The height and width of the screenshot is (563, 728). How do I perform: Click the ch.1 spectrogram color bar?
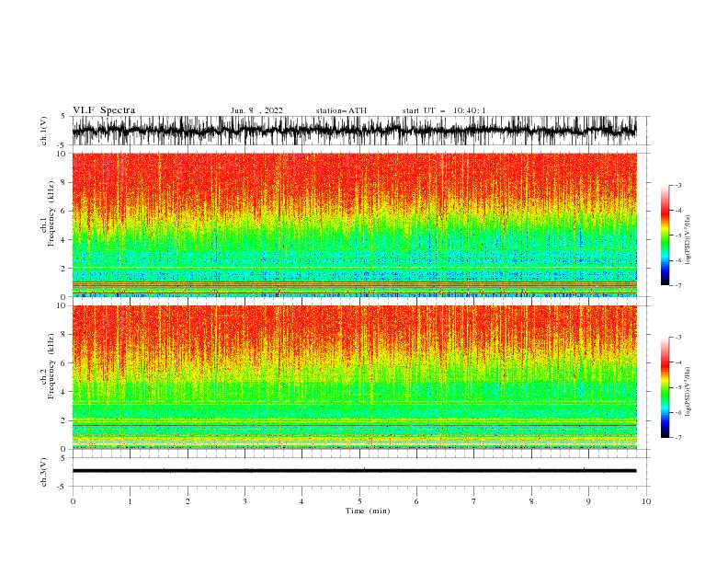[x=665, y=236]
